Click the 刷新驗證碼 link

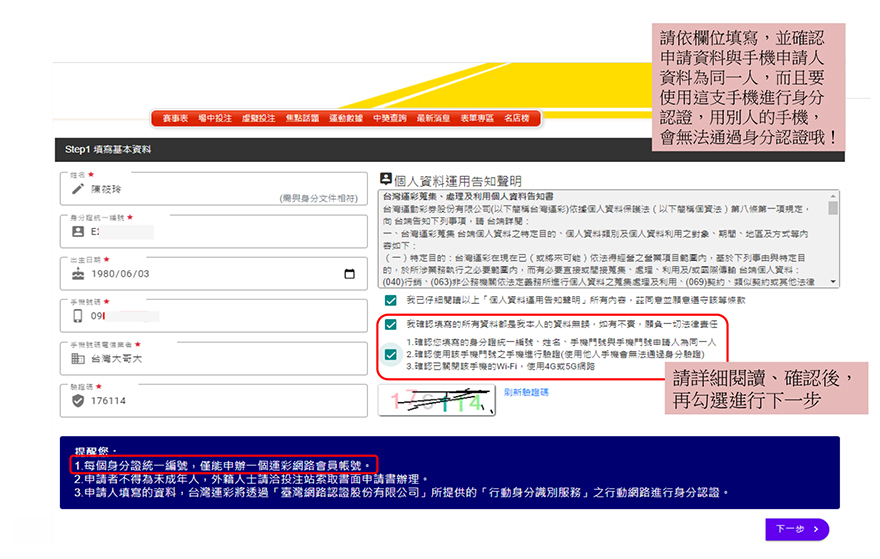[526, 392]
